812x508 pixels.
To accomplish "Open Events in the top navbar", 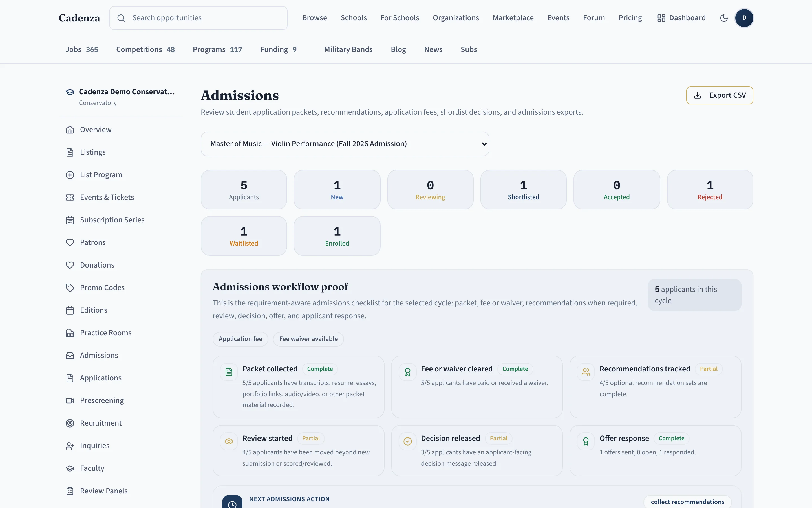I will pos(558,18).
